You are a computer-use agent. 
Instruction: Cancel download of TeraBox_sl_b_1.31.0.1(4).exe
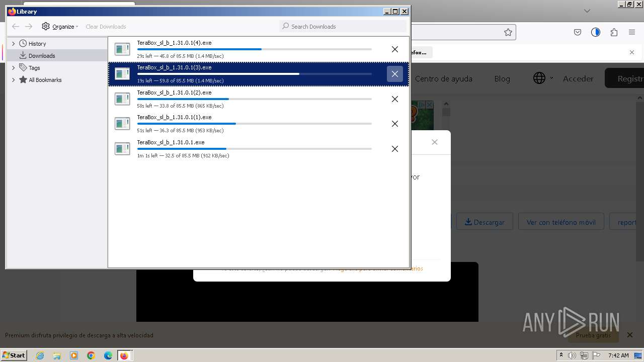tap(395, 49)
